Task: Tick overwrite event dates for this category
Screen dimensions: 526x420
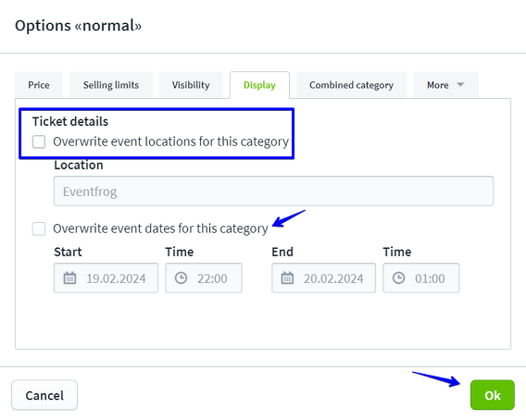Action: click(39, 229)
